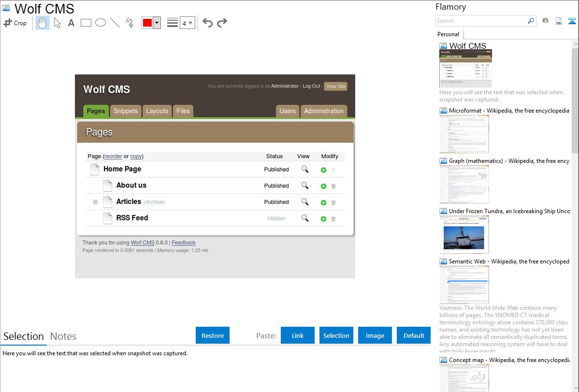Select the Crop tool
The width and height of the screenshot is (579, 392).
click(15, 23)
